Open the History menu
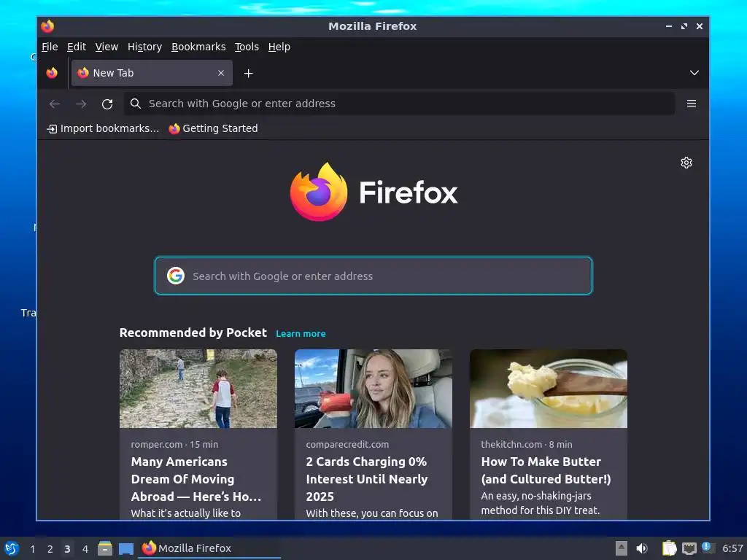747x560 pixels. pos(145,47)
